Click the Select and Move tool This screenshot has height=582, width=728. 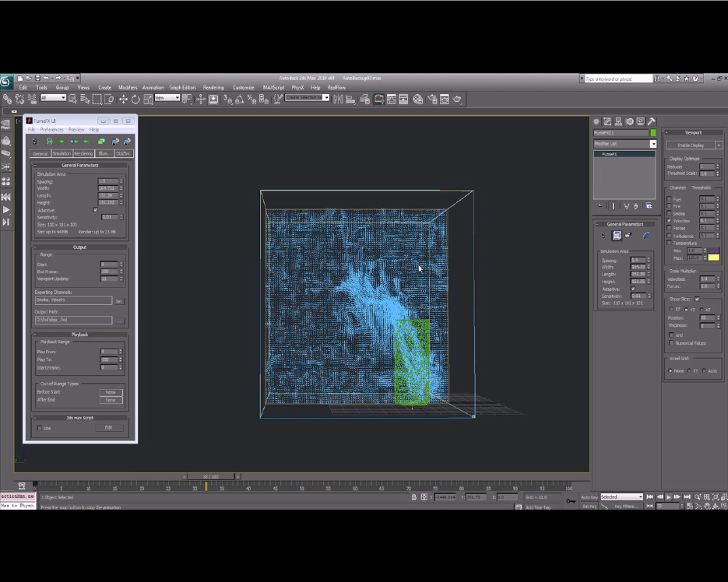(123, 99)
